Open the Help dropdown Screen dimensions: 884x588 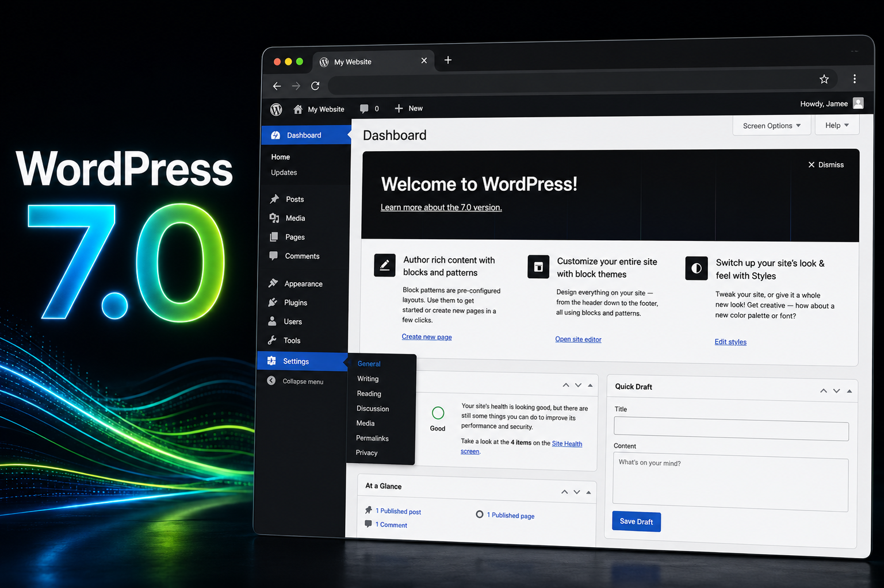pyautogui.click(x=837, y=125)
